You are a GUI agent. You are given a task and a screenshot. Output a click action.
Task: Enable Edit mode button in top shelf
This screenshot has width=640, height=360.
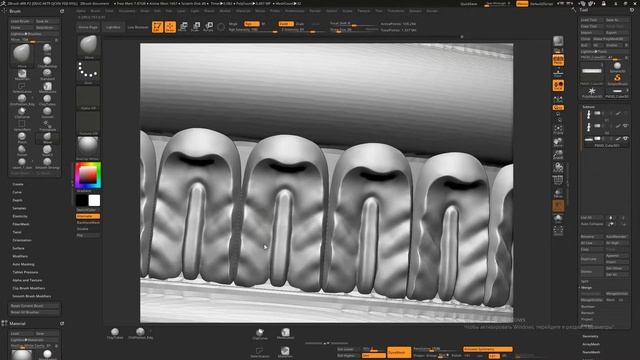pos(158,27)
